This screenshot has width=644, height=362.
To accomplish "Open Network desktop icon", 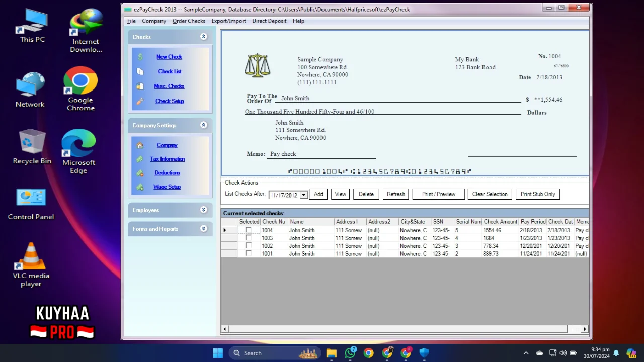I will 30,89.
